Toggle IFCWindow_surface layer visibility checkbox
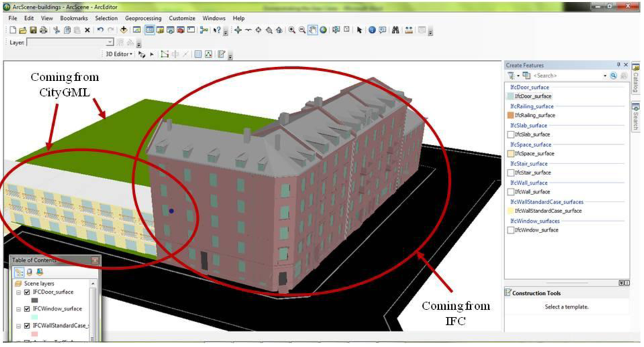Image resolution: width=644 pixels, height=347 pixels. [x=26, y=310]
